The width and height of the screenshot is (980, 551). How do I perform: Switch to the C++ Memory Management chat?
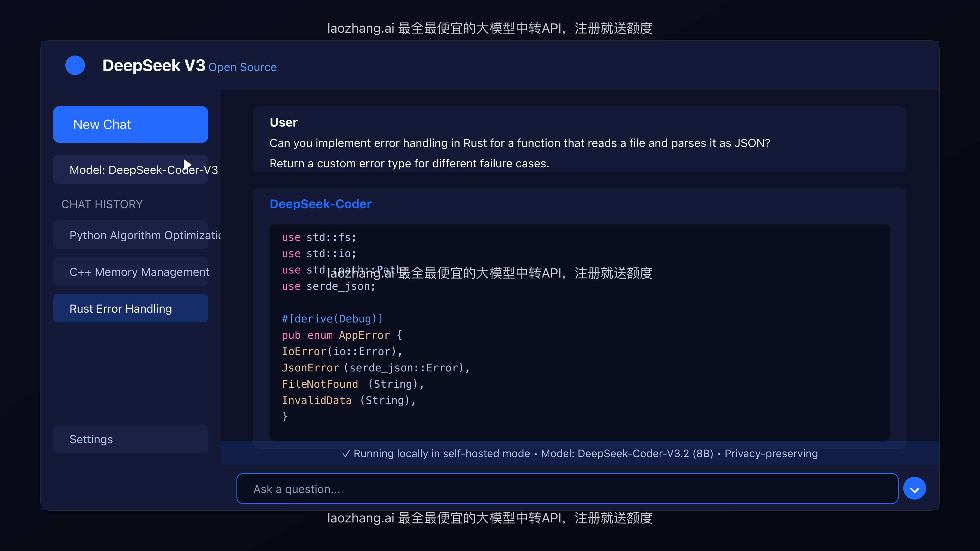coord(130,272)
